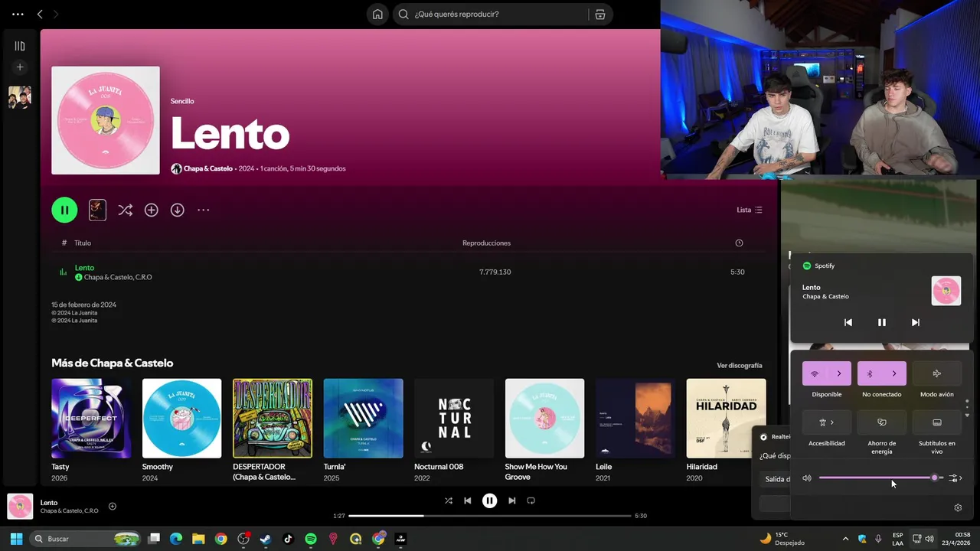This screenshot has height=551, width=980.
Task: Open the DESPERTADOR release
Action: coord(273,430)
